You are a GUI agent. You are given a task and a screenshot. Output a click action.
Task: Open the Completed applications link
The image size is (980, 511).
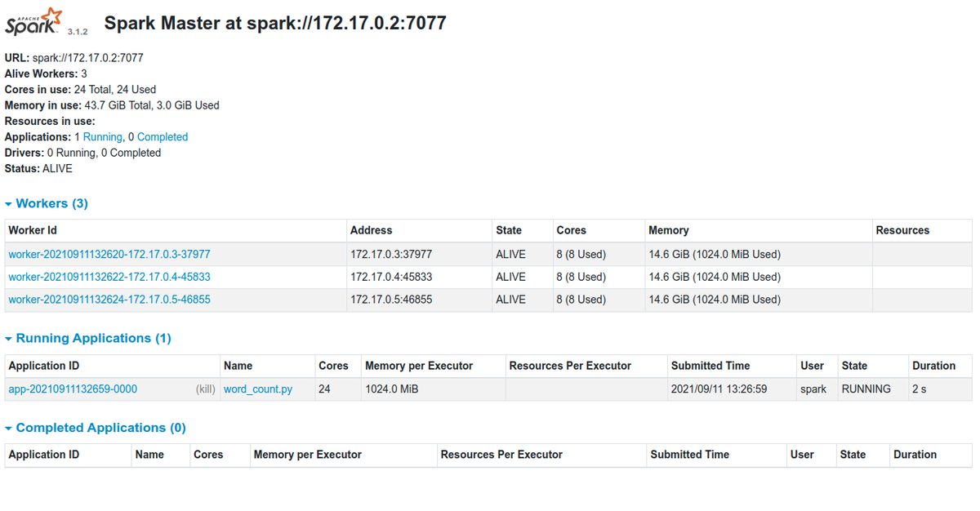163,137
